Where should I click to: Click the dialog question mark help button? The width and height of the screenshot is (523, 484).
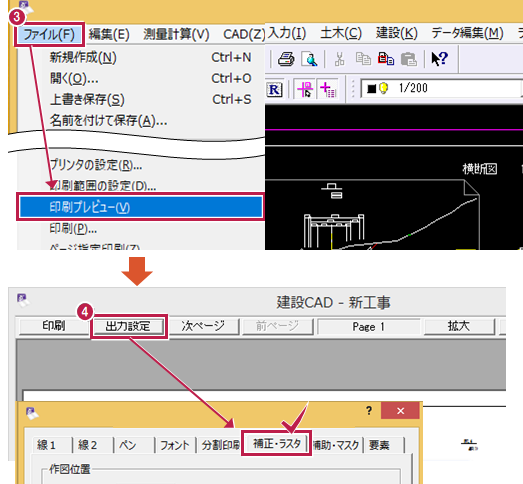tap(369, 410)
